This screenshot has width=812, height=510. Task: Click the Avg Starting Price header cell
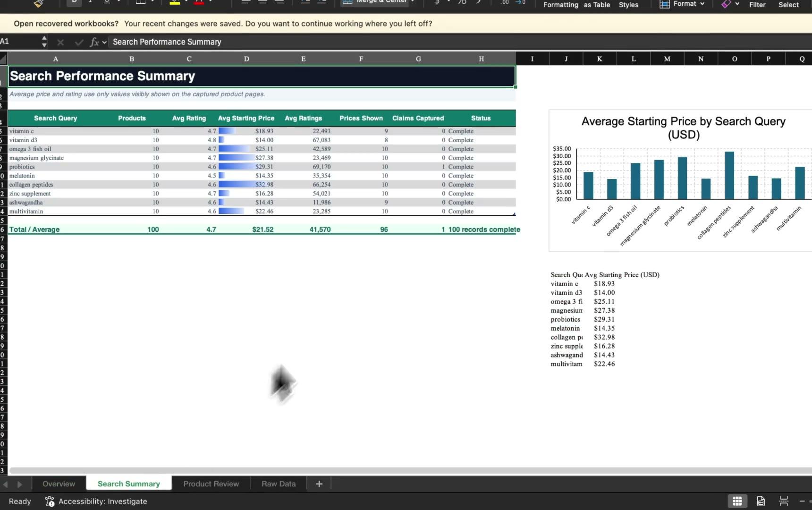(246, 118)
